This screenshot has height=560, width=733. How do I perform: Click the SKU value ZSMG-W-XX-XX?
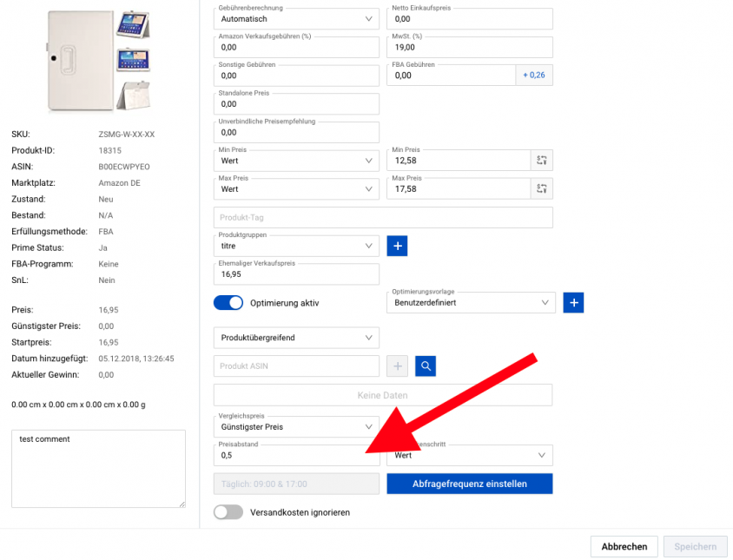click(x=126, y=135)
